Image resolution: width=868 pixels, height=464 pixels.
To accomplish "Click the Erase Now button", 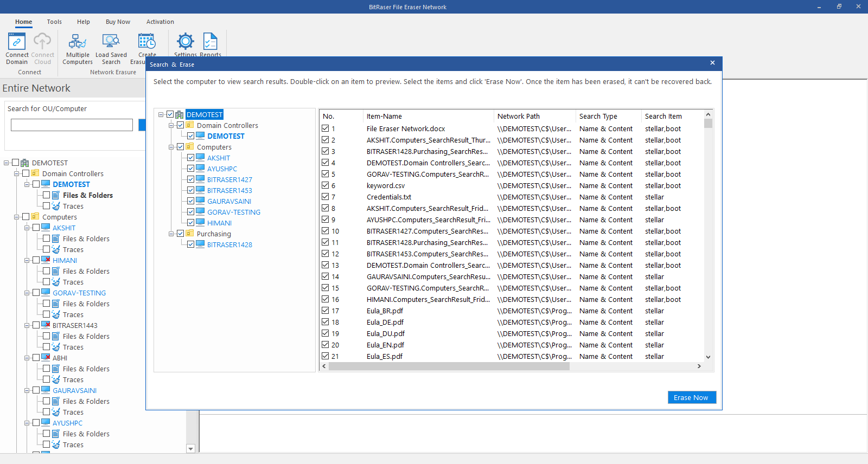I will point(692,397).
